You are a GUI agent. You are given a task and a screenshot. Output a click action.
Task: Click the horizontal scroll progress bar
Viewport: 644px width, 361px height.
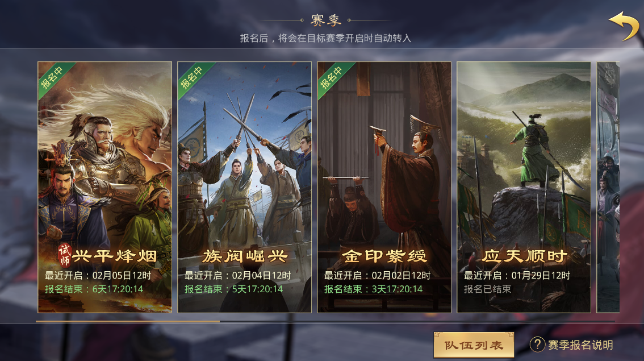[x=325, y=321]
